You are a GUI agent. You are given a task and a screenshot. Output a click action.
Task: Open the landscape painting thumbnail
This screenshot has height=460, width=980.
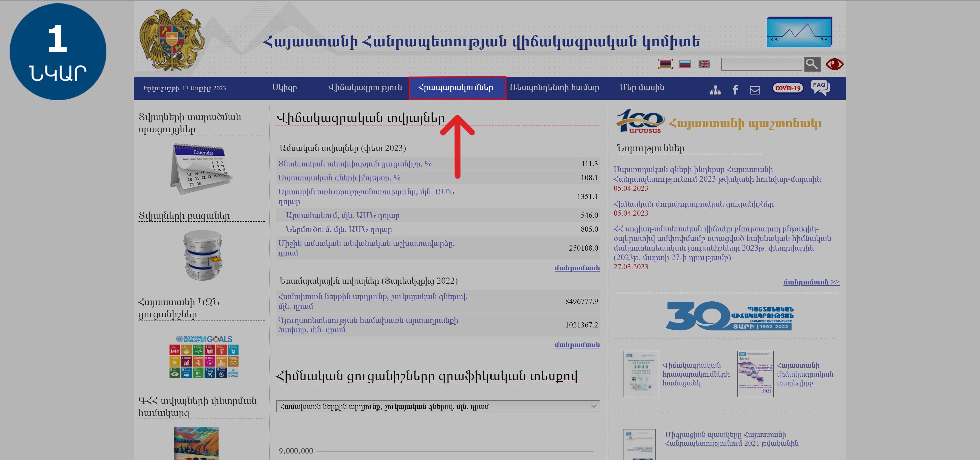pos(196,443)
